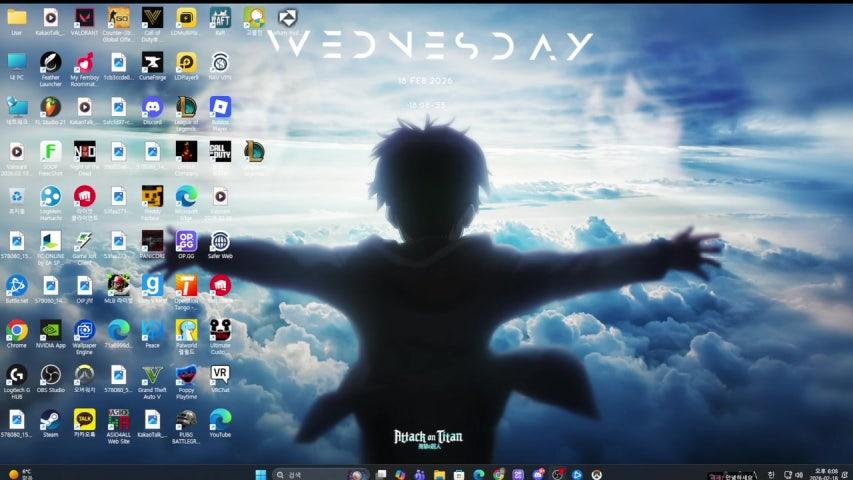This screenshot has height=480, width=853.
Task: Launch Battle.net from the desktop
Action: coord(17,290)
